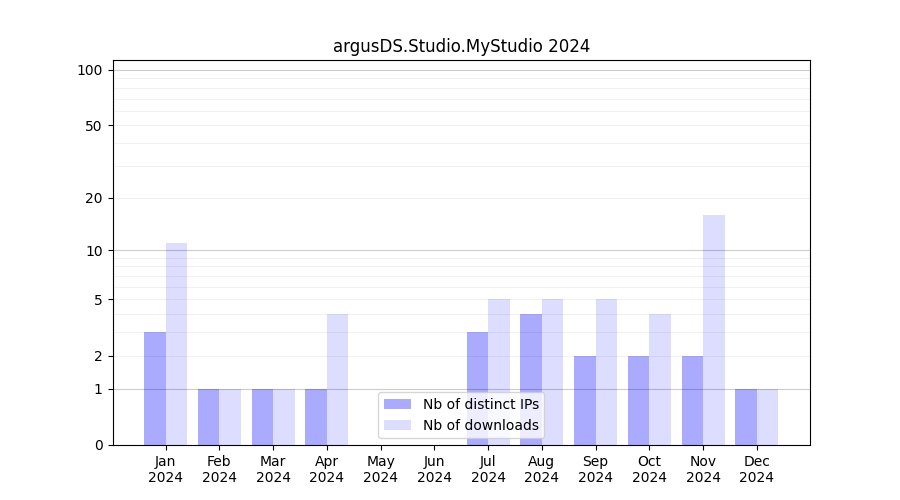Select the July downloads bar
The width and height of the screenshot is (900, 500).
point(499,372)
